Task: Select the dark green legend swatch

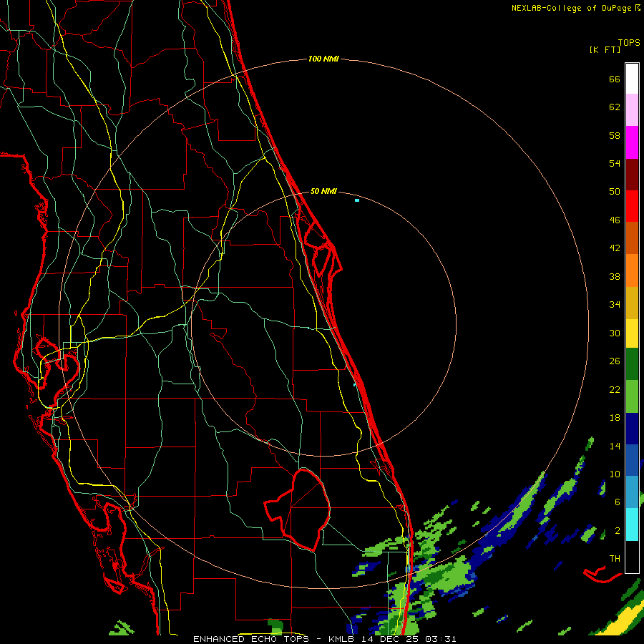Action: click(632, 364)
